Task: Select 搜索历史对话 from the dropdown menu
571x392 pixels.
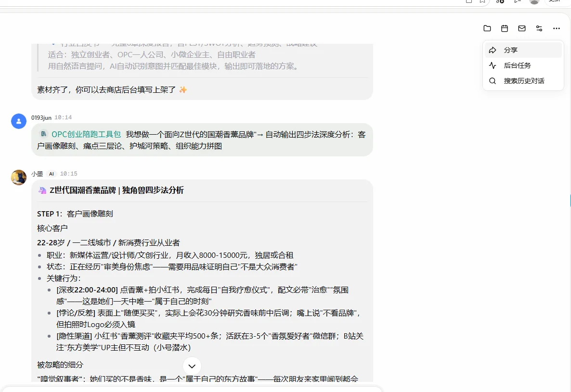Action: 523,81
